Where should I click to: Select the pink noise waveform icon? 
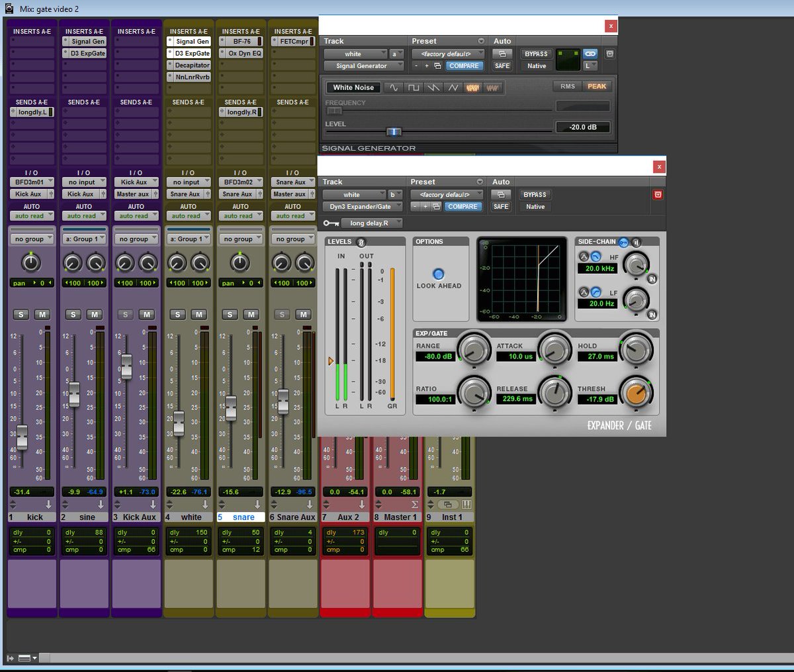click(x=492, y=87)
